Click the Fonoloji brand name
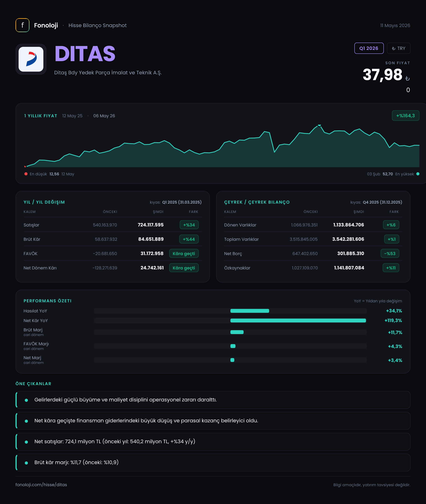This screenshot has width=426, height=504. pos(46,25)
